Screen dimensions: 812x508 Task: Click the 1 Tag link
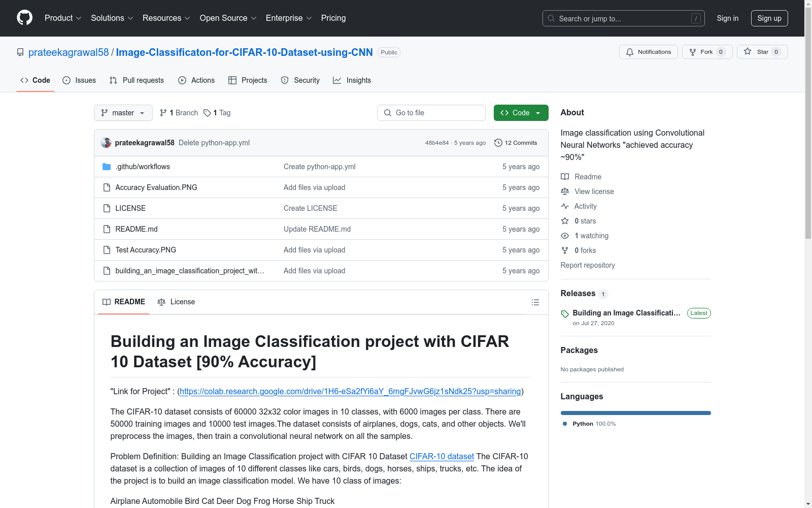point(217,113)
